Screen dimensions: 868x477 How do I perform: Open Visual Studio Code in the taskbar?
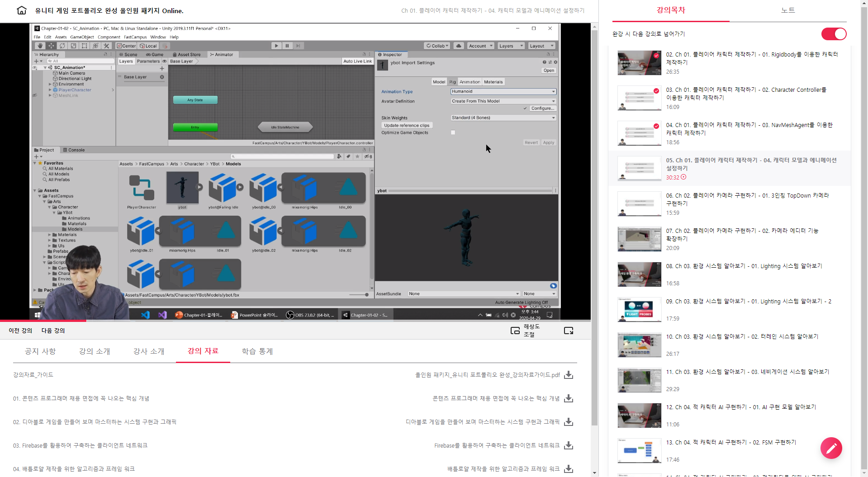pos(145,315)
